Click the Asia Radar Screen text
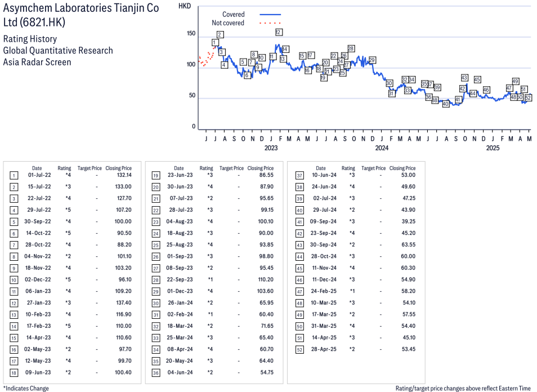The width and height of the screenshot is (537, 392). point(37,63)
